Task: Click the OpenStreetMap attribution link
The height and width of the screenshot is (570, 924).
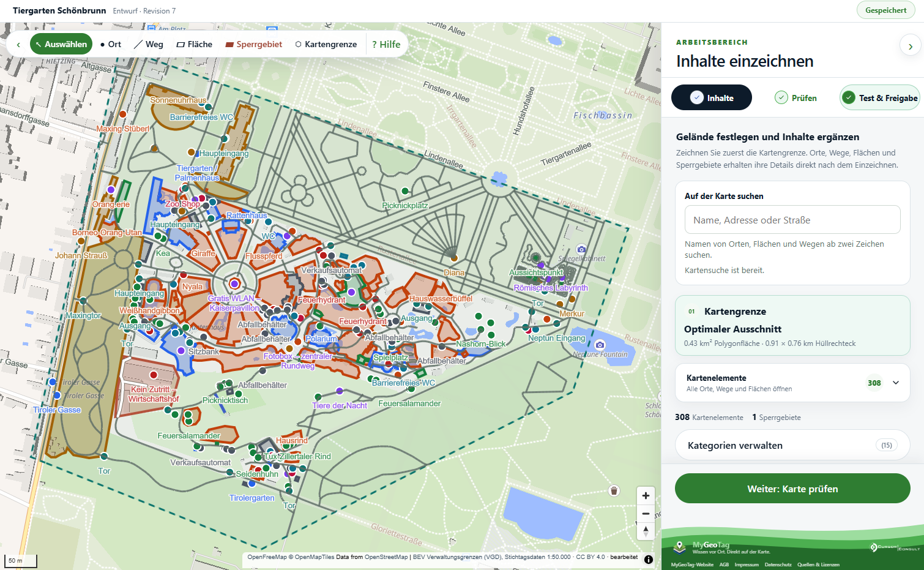Action: click(x=386, y=557)
